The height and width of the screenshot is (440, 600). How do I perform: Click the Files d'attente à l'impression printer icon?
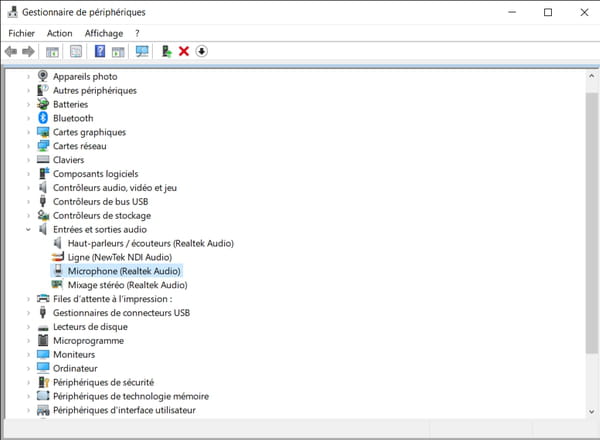click(x=43, y=298)
